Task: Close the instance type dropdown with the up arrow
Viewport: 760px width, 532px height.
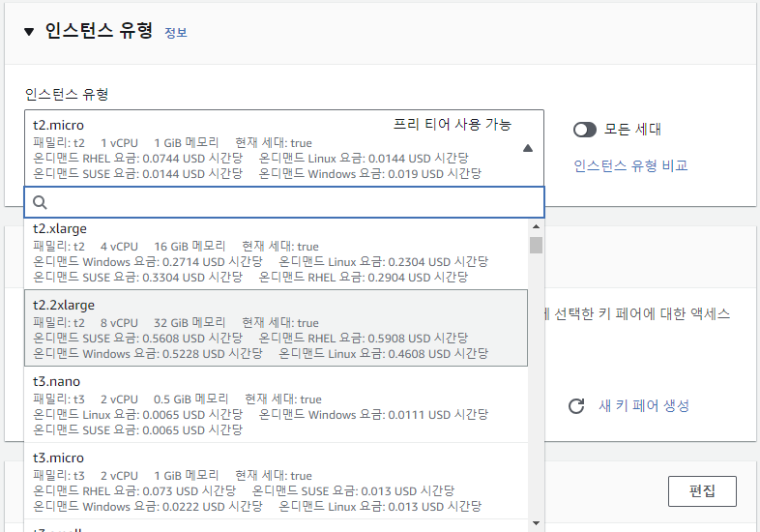Action: click(x=528, y=148)
